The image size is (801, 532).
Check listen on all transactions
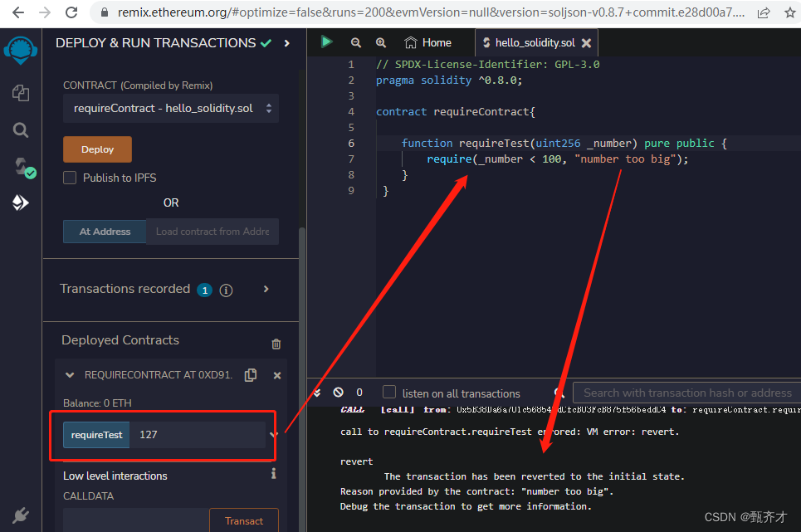(x=389, y=392)
